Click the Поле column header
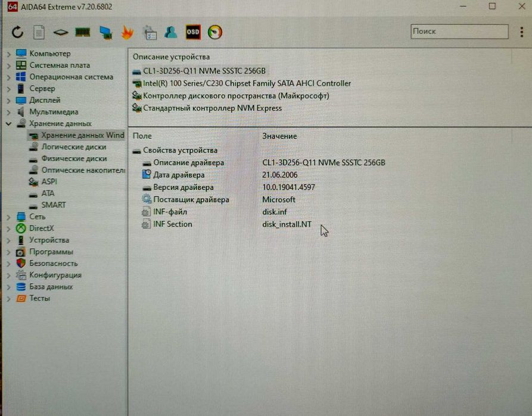The image size is (532, 416). 142,136
